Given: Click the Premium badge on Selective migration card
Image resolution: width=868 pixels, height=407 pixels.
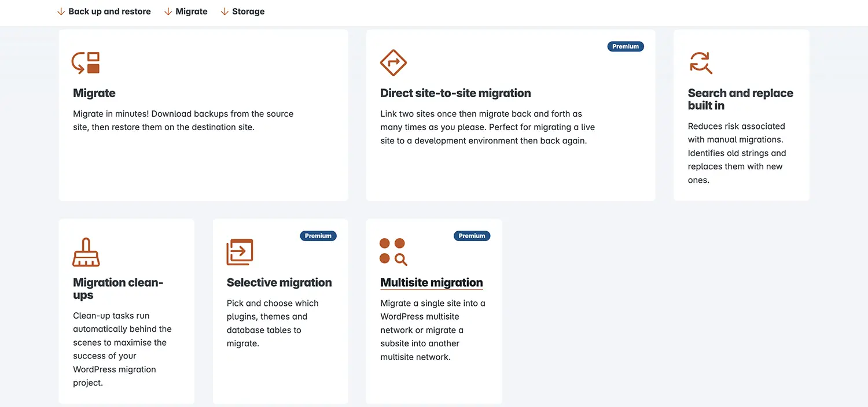Looking at the screenshot, I should (x=318, y=236).
